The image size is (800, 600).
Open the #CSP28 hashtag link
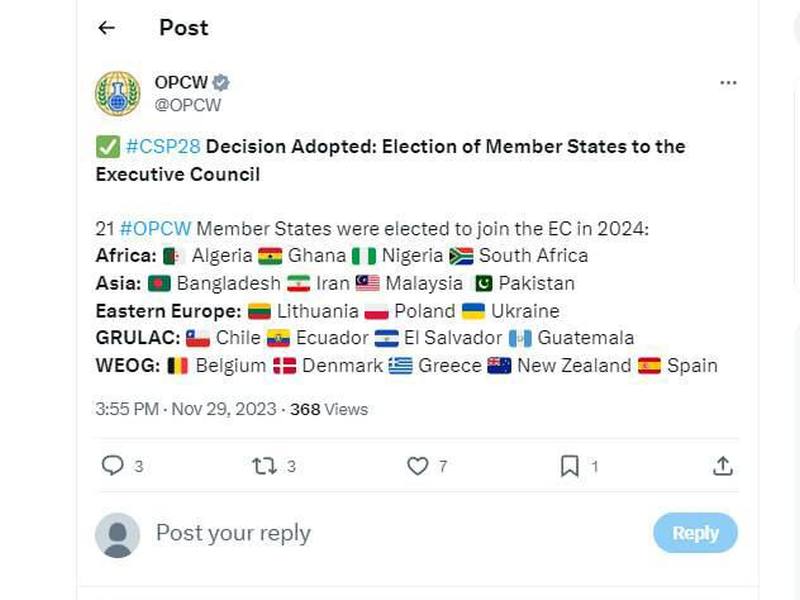pyautogui.click(x=163, y=146)
